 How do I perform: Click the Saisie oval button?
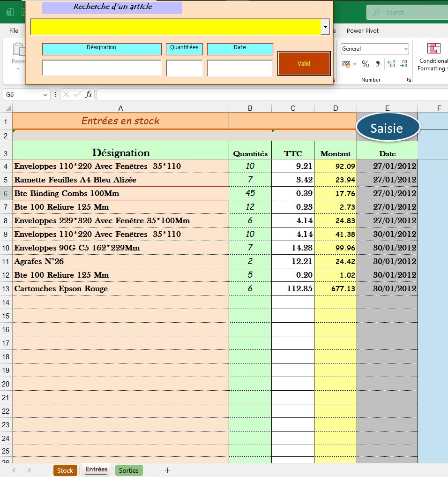(388, 128)
